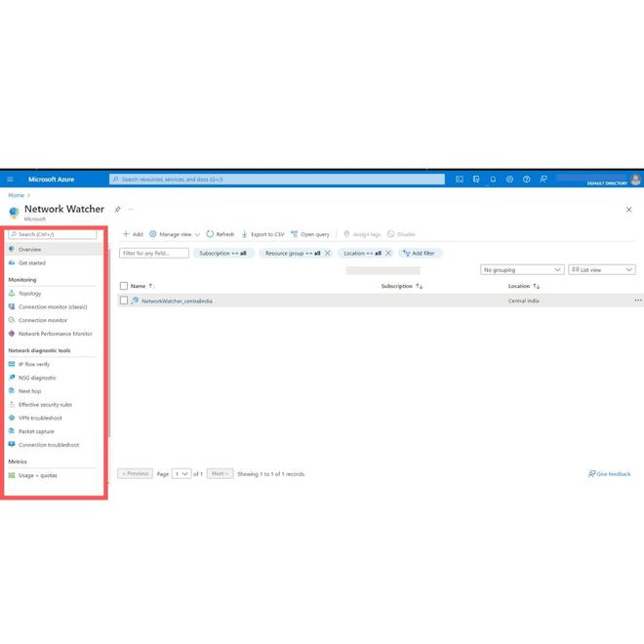
Task: Click the Home breadcrumb link
Action: click(x=16, y=195)
